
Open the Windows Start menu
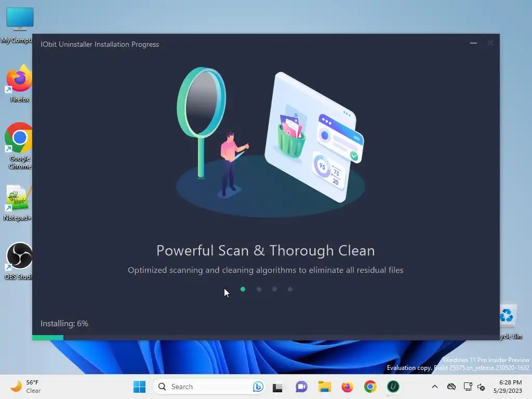139,387
